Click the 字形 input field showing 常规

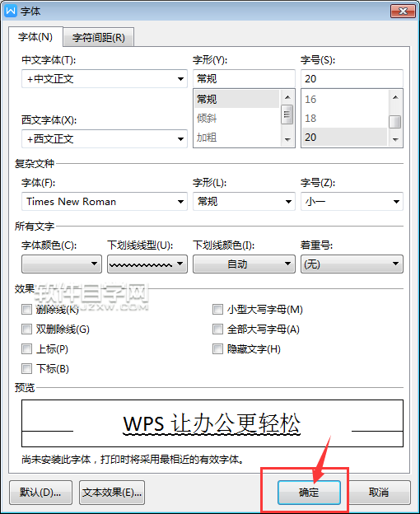click(x=244, y=79)
